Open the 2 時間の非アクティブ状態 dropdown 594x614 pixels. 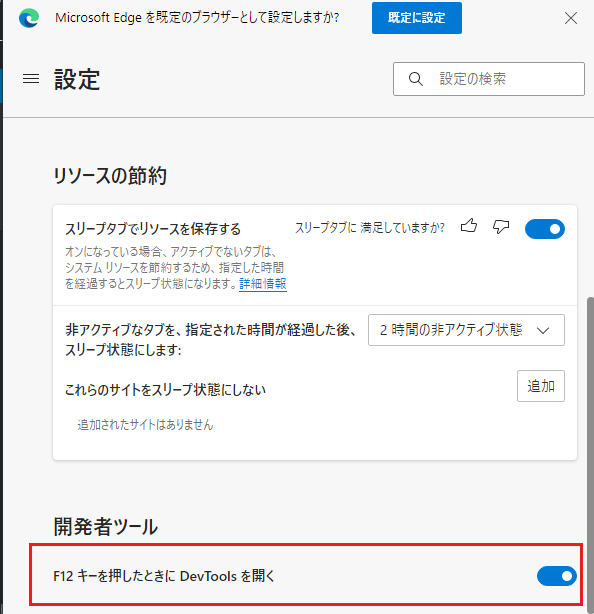point(466,330)
